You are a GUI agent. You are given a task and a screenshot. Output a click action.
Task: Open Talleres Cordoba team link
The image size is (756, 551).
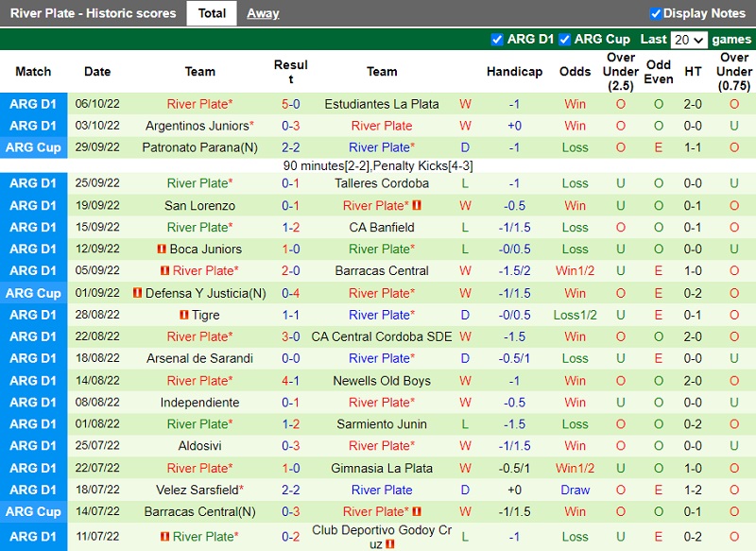(382, 183)
